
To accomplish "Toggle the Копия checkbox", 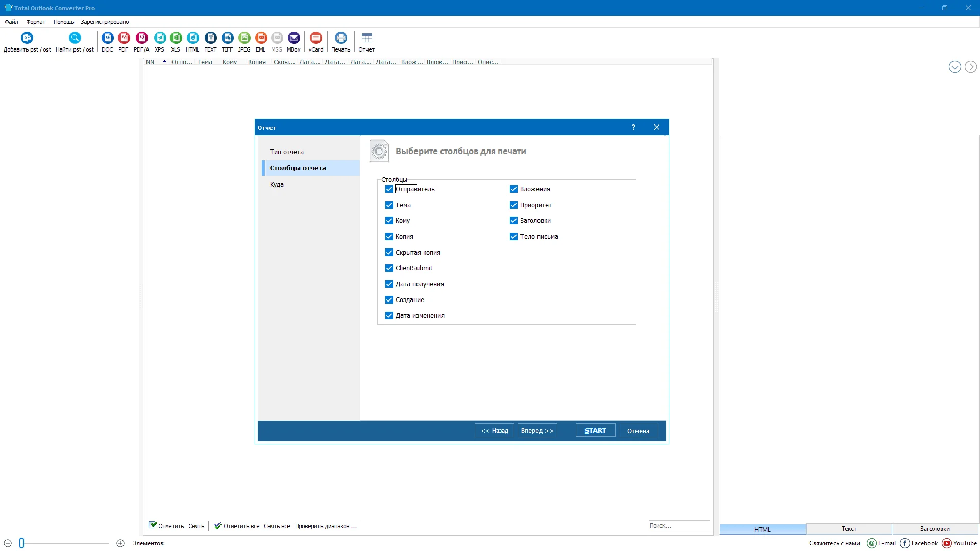I will tap(389, 237).
